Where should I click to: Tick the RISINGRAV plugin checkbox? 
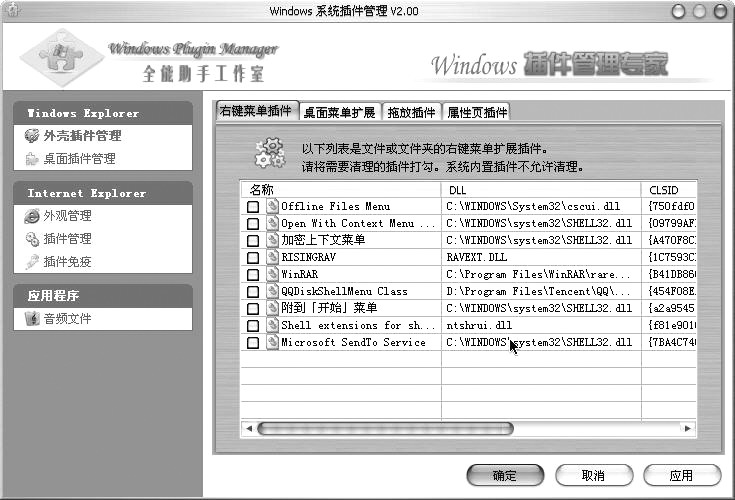coord(253,258)
